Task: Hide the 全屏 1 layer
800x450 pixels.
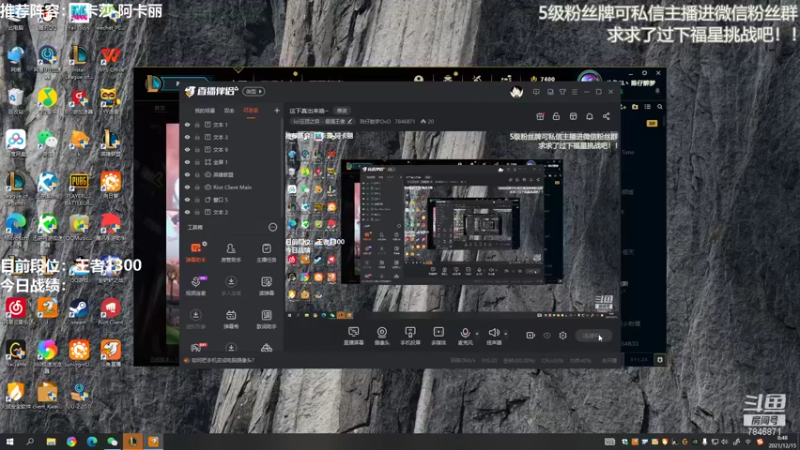Action: coord(187,162)
